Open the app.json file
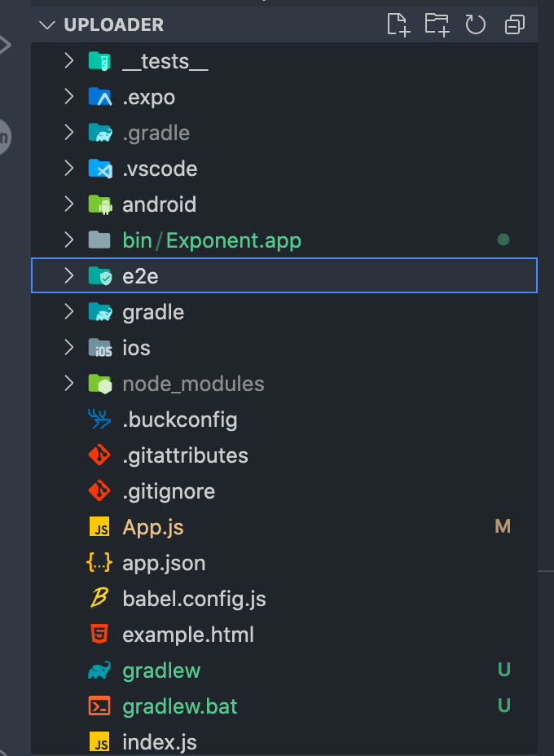The image size is (554, 756). 163,562
